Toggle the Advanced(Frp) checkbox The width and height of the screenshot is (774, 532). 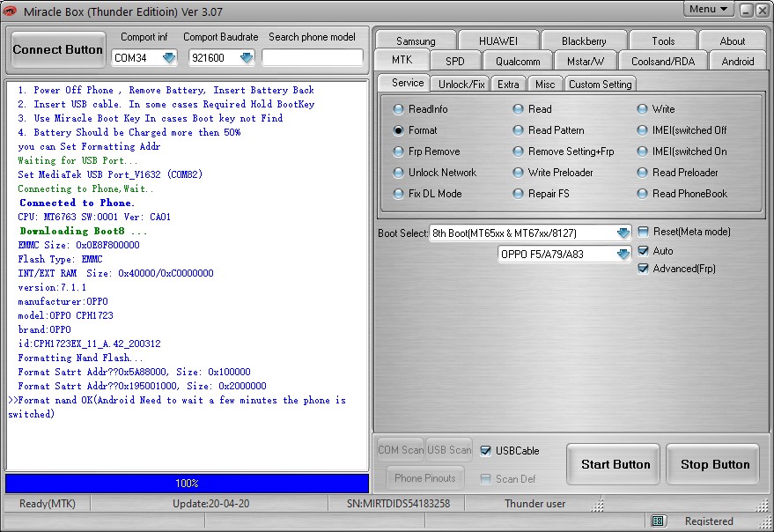[x=643, y=269]
